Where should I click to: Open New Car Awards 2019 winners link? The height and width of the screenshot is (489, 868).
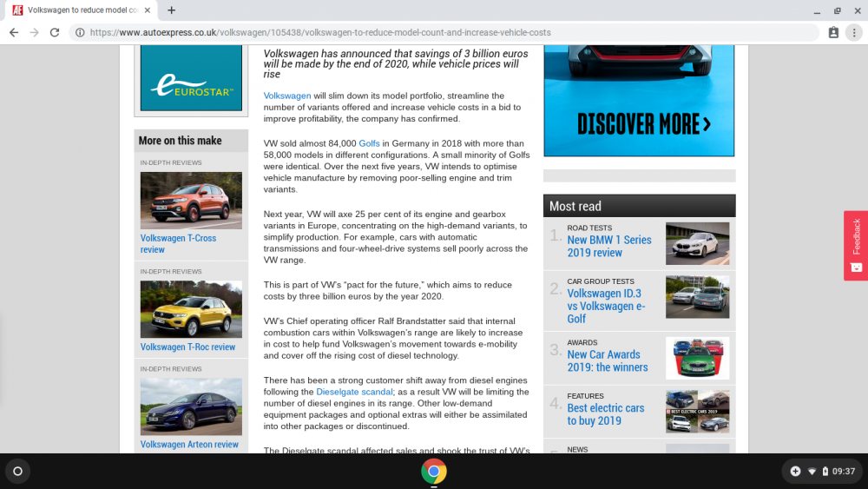point(608,361)
